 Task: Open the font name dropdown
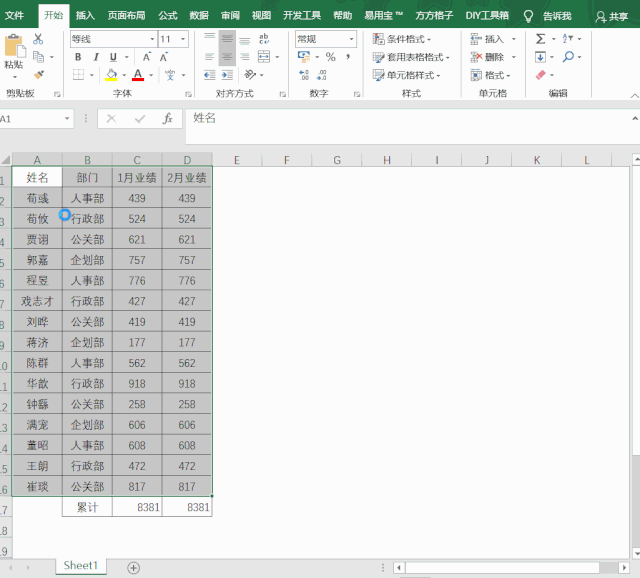pyautogui.click(x=152, y=39)
